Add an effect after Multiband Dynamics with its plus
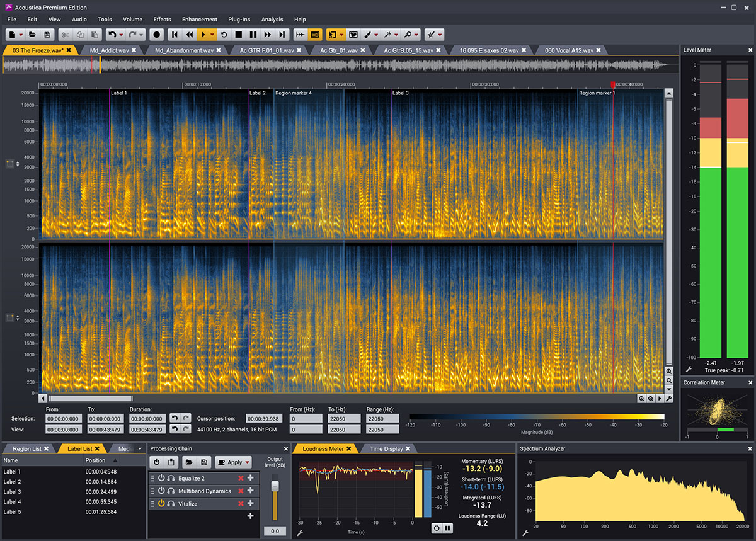756x541 pixels. click(x=250, y=491)
